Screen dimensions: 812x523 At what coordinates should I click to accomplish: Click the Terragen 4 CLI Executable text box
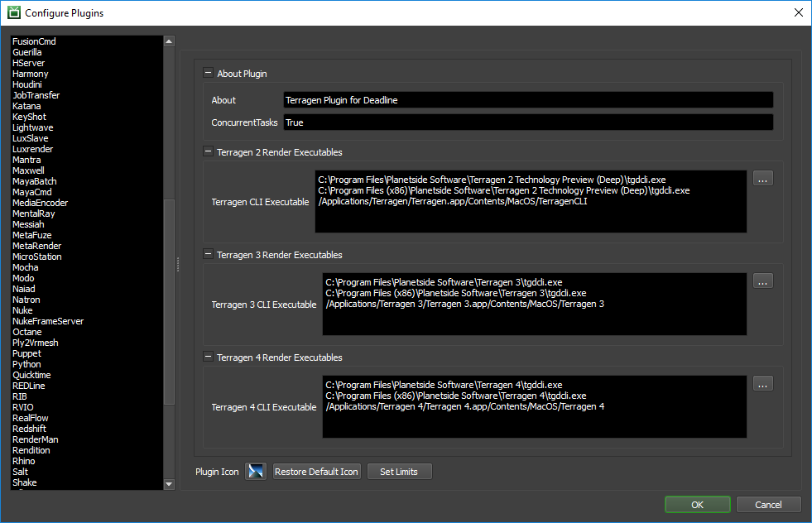(534, 407)
